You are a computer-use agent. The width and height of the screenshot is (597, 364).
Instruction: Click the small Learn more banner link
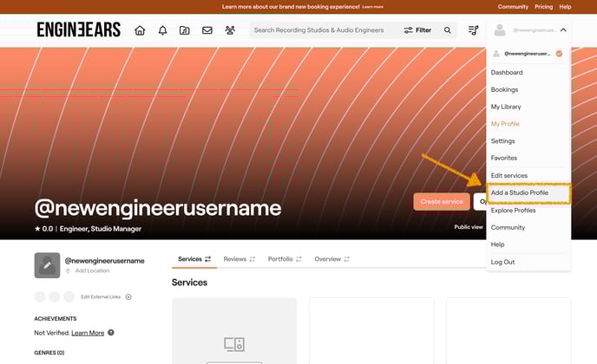coord(373,7)
